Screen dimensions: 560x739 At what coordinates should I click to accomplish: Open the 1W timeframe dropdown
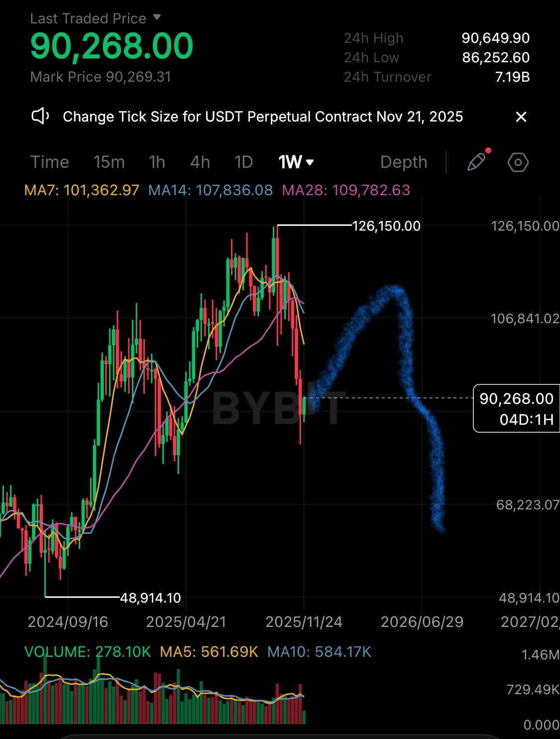click(296, 162)
